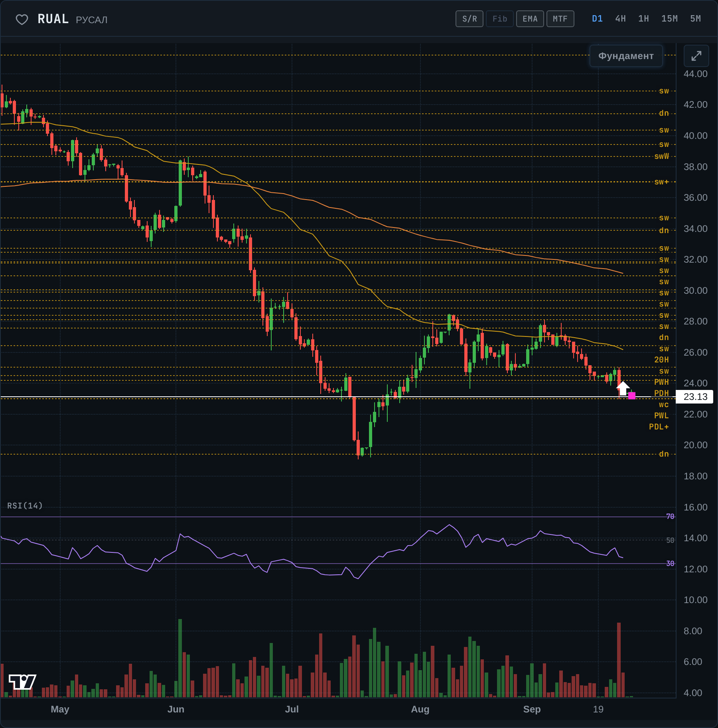Click the 44.00 price axis label
The height and width of the screenshot is (728, 718).
click(695, 74)
